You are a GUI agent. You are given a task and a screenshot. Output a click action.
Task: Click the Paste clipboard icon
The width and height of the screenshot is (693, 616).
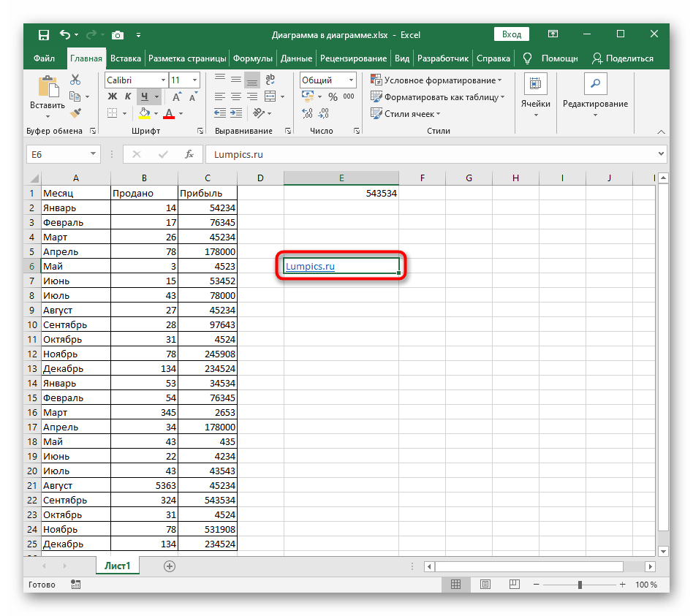click(x=48, y=87)
